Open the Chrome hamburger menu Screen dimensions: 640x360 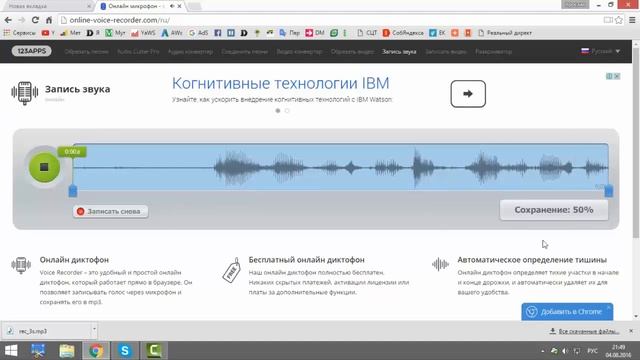(x=632, y=20)
